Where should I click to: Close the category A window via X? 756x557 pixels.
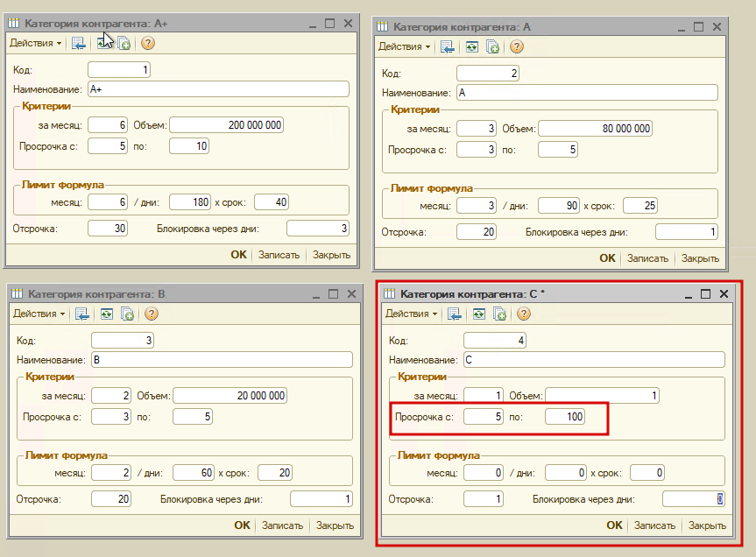coord(717,27)
